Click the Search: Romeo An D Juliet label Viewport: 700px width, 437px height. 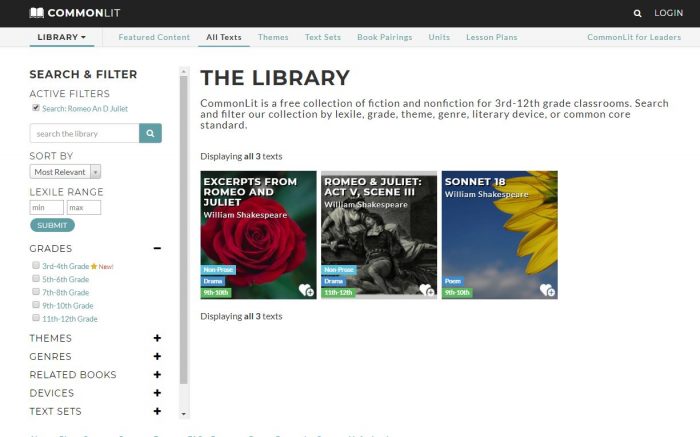pyautogui.click(x=85, y=108)
